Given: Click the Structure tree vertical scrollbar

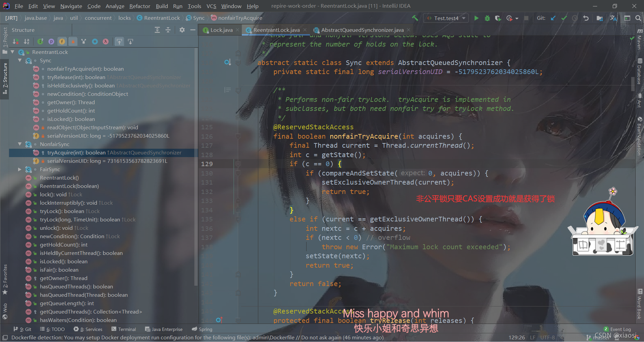Looking at the screenshot, I should click(x=196, y=167).
